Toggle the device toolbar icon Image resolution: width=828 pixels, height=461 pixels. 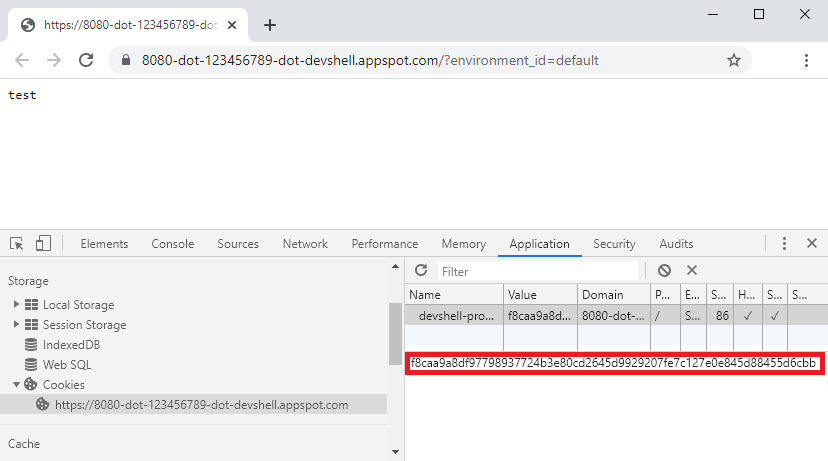click(x=43, y=243)
